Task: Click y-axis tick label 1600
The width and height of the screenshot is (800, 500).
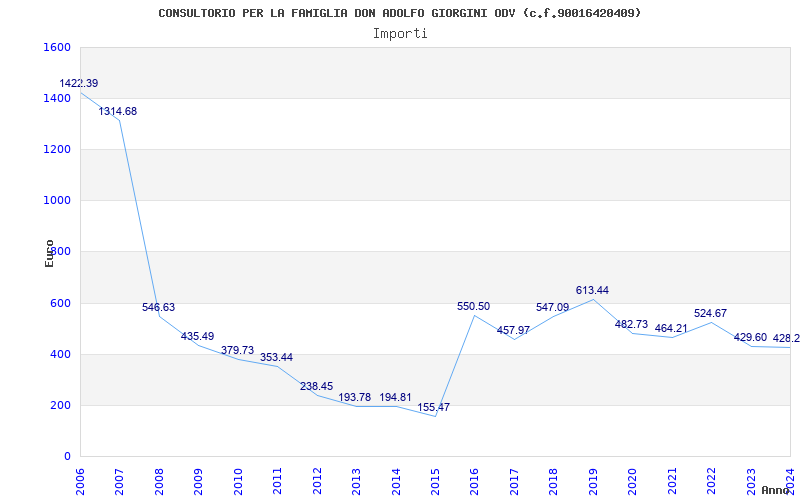Action: point(57,47)
